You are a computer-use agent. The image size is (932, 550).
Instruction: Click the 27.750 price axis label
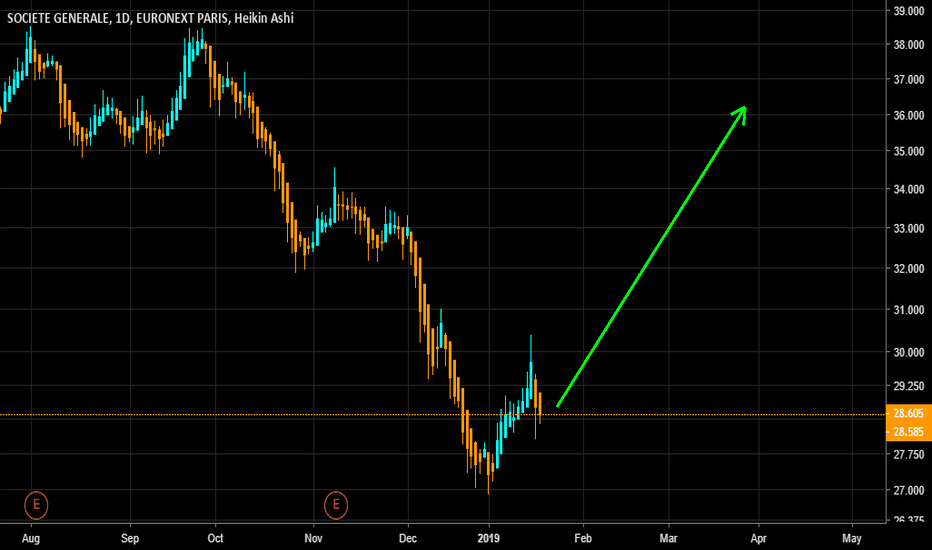pyautogui.click(x=909, y=455)
